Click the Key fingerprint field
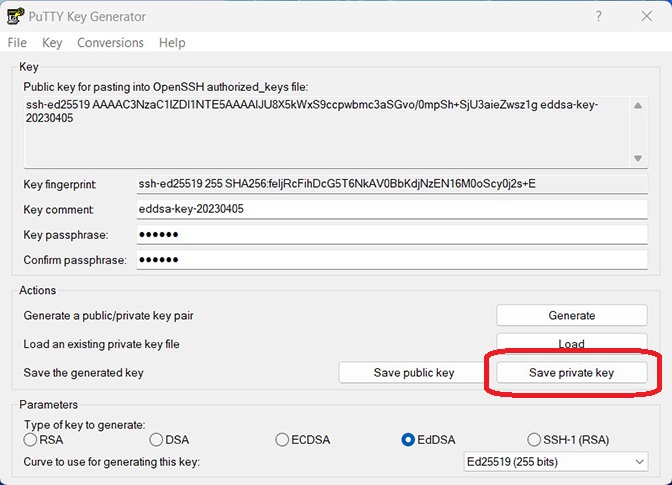 point(392,184)
